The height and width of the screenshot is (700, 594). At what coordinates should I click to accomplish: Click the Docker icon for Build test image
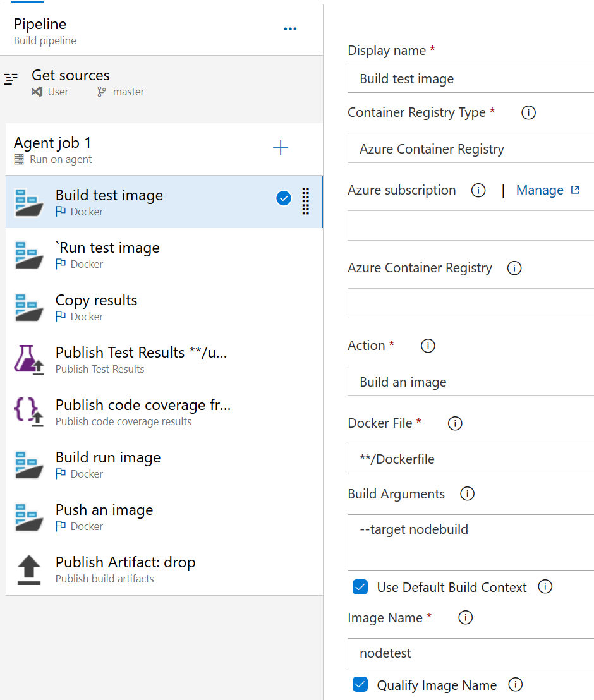click(29, 202)
